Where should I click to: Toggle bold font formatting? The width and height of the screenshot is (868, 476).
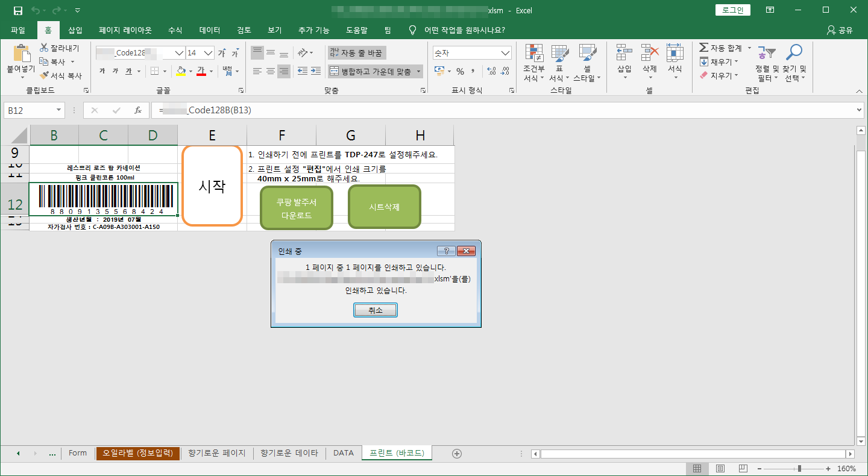pos(102,71)
